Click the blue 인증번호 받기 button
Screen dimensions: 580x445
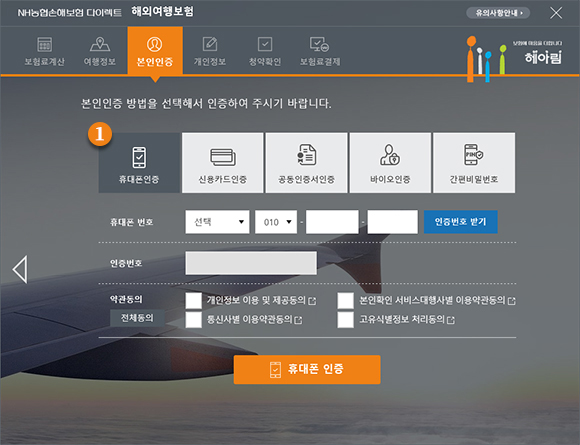tap(461, 222)
